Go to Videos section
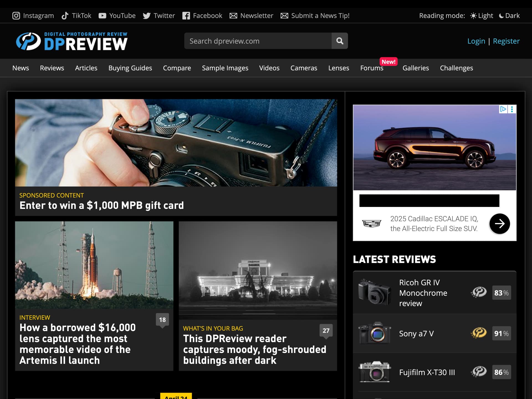Screen dimensions: 532x399 pos(269,68)
